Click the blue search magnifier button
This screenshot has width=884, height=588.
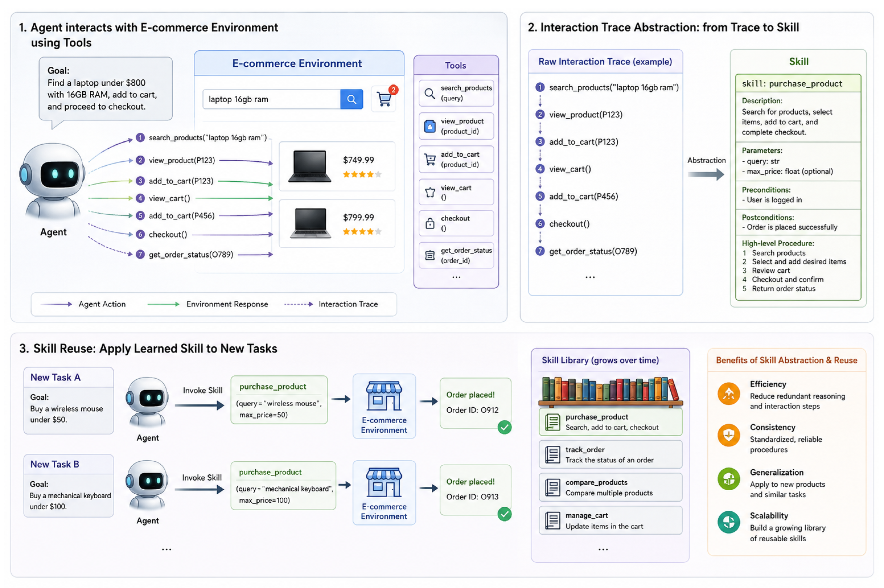(351, 99)
